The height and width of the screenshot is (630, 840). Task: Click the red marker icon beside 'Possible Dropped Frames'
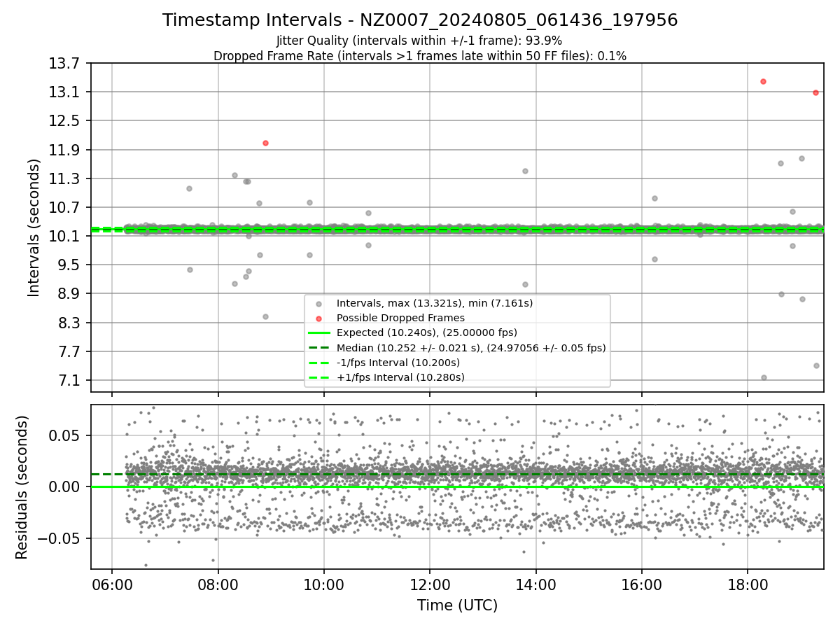[319, 318]
